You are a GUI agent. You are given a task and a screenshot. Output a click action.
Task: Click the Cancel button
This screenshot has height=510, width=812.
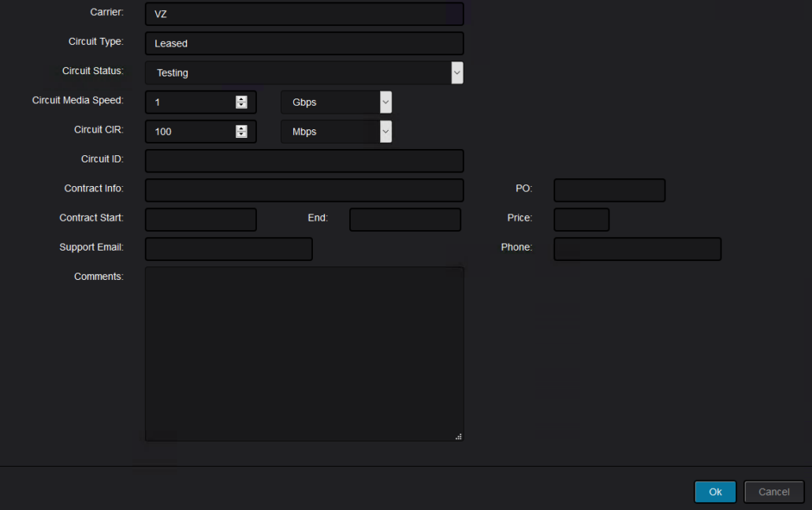tap(773, 492)
